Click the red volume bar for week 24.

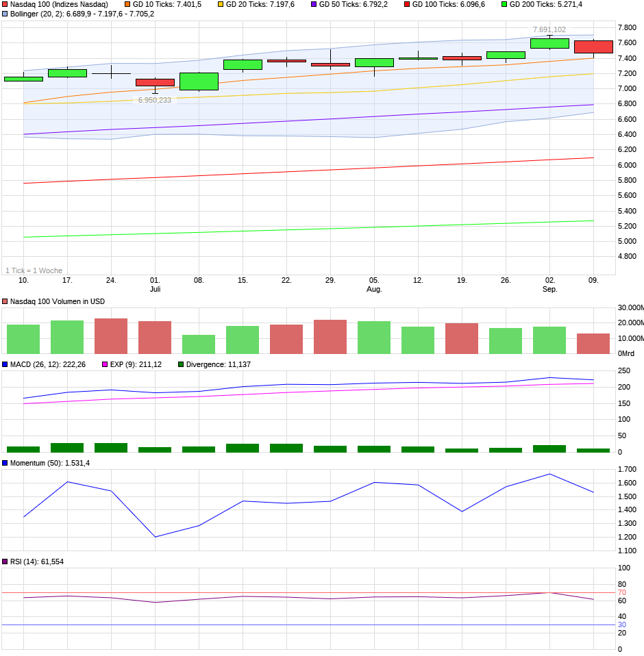(x=111, y=336)
